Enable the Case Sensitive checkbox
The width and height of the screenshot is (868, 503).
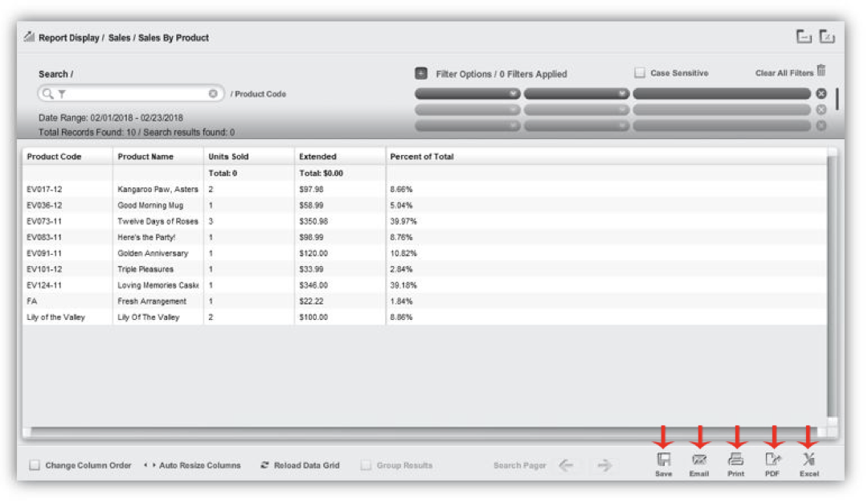(640, 73)
